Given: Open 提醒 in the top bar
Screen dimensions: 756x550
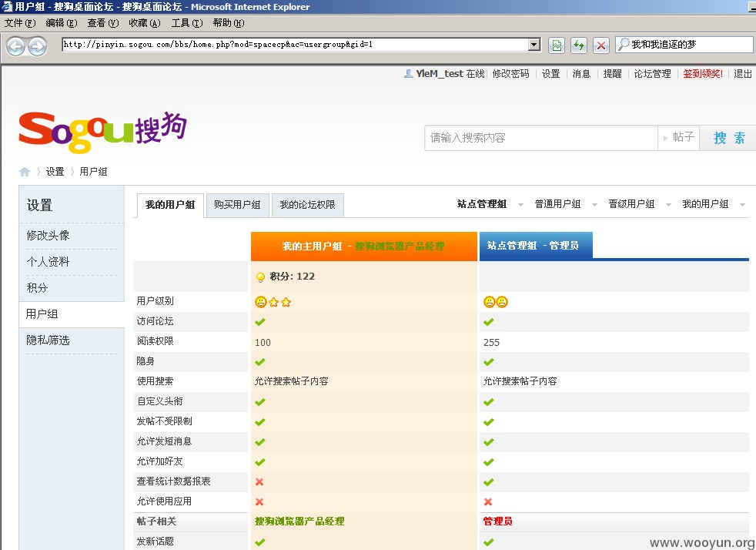Looking at the screenshot, I should [x=612, y=74].
